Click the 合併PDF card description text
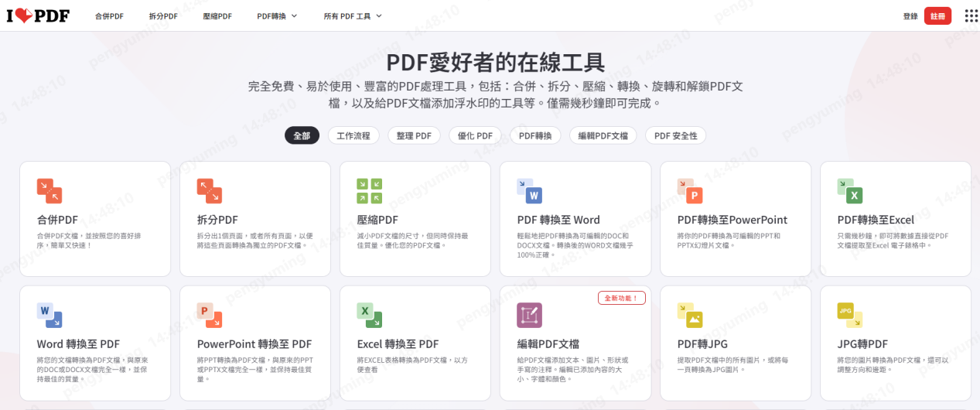The height and width of the screenshot is (410, 980). pyautogui.click(x=89, y=240)
